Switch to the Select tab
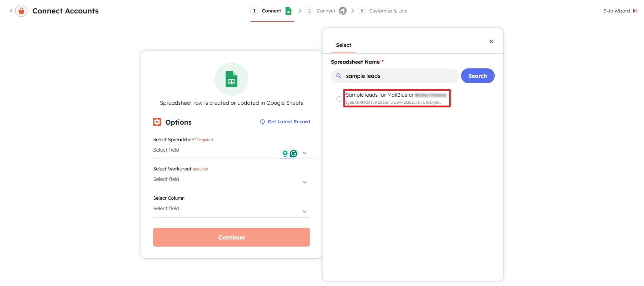Image resolution: width=644 pixels, height=286 pixels. pyautogui.click(x=343, y=45)
